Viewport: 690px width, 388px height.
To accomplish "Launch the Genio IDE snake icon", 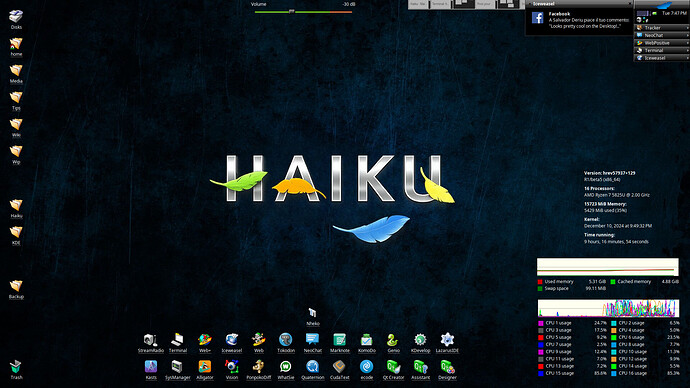I will click(x=393, y=340).
